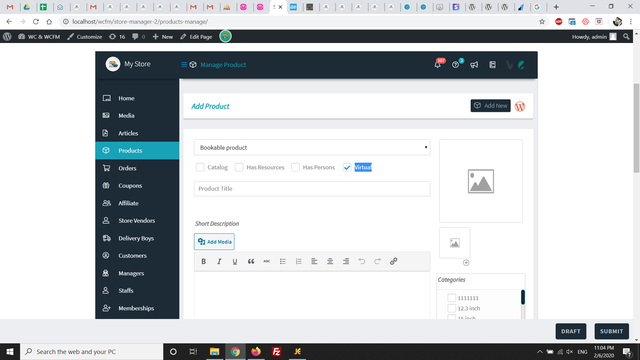Click Customize in the admin bar

84,37
